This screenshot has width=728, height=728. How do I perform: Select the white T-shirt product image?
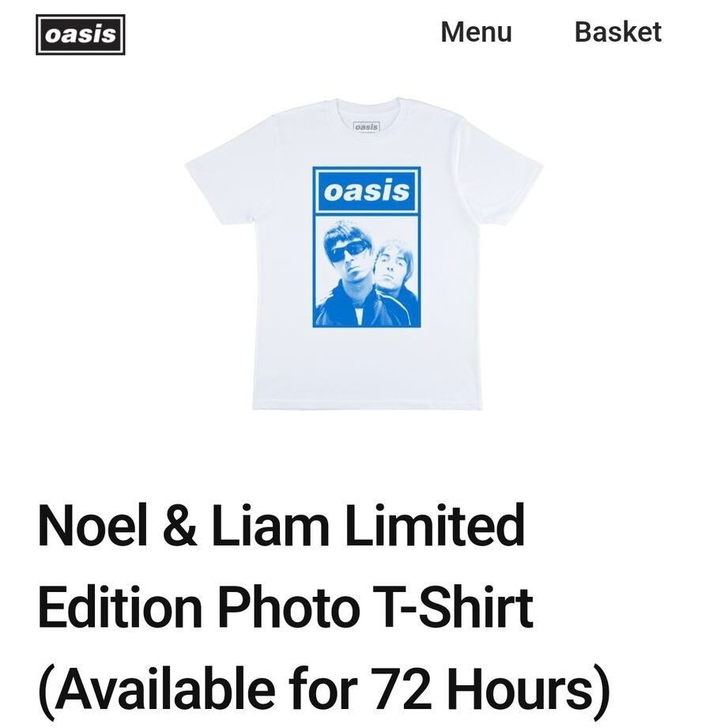(364, 254)
